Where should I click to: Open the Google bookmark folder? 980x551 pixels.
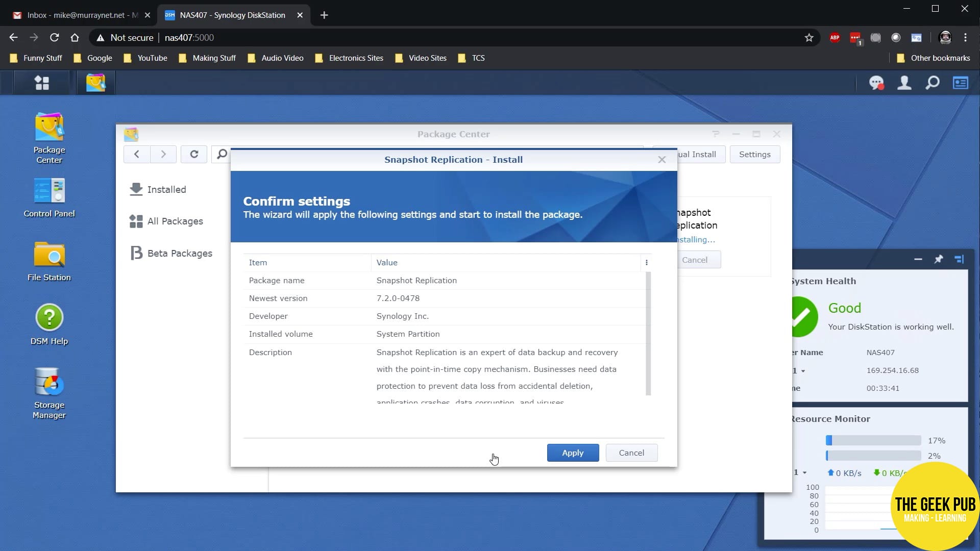pos(93,58)
